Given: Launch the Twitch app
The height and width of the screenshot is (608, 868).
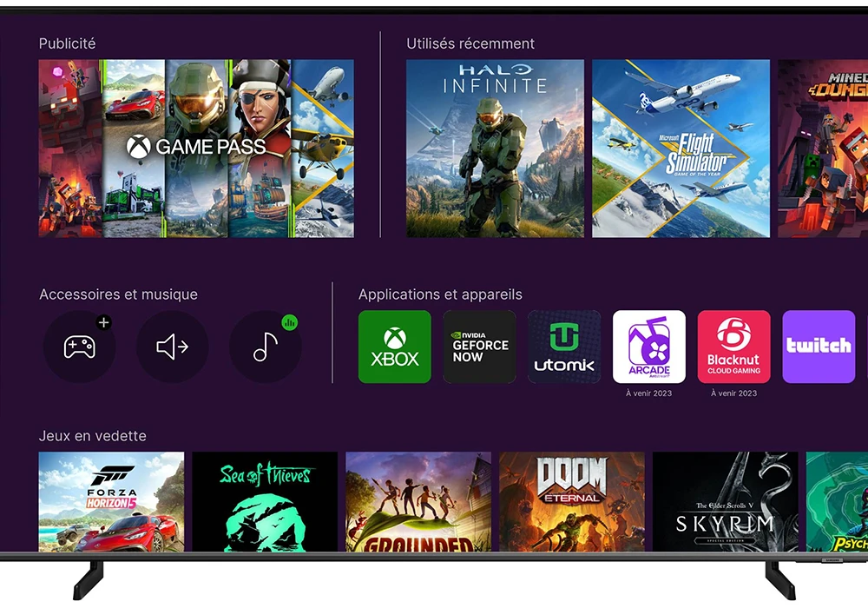Looking at the screenshot, I should click(x=819, y=347).
